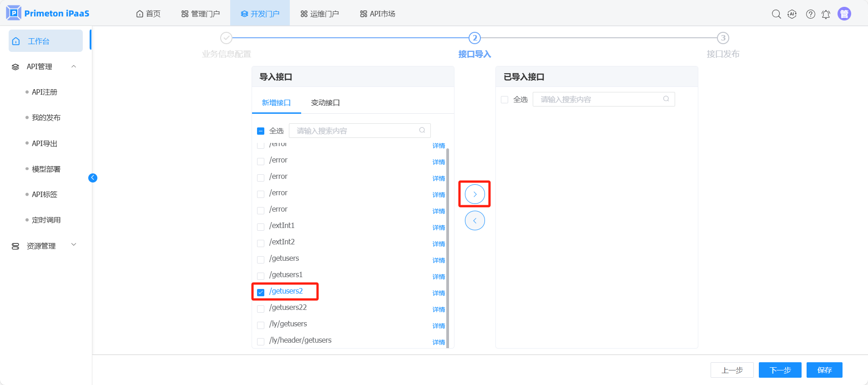Toggle 全选 checkbox in the 导入接口 panel
Image resolution: width=868 pixels, height=385 pixels.
[x=261, y=131]
